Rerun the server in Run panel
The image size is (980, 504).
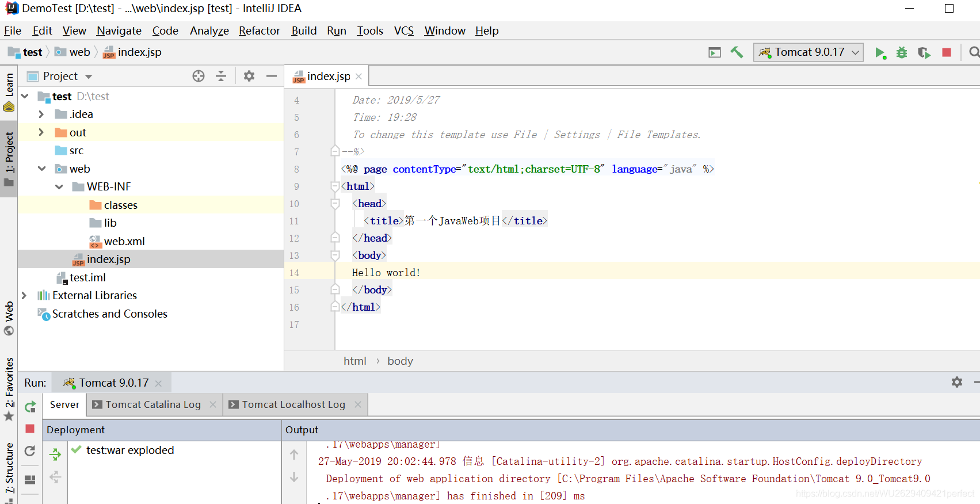coord(30,407)
